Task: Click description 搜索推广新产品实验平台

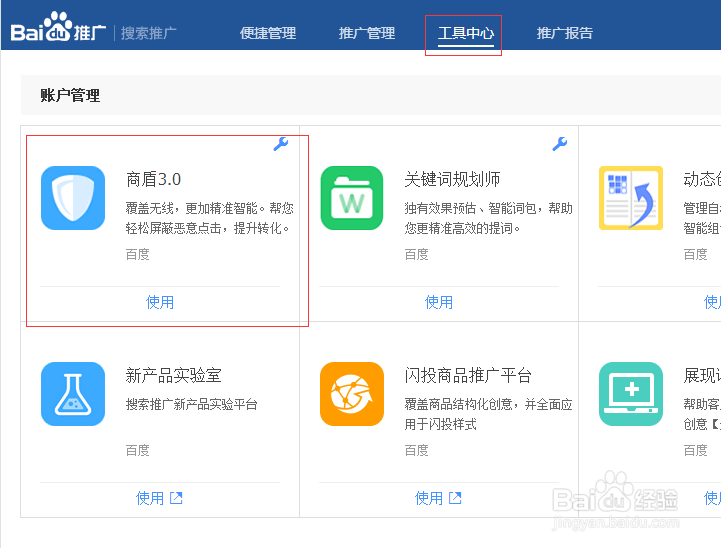Action: (191, 404)
